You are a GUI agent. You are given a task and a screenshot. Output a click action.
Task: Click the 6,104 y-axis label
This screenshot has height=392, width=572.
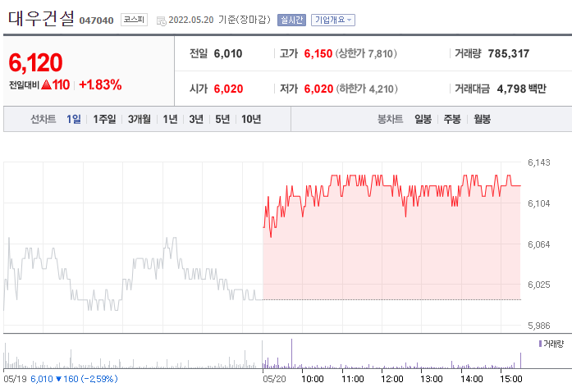point(539,203)
